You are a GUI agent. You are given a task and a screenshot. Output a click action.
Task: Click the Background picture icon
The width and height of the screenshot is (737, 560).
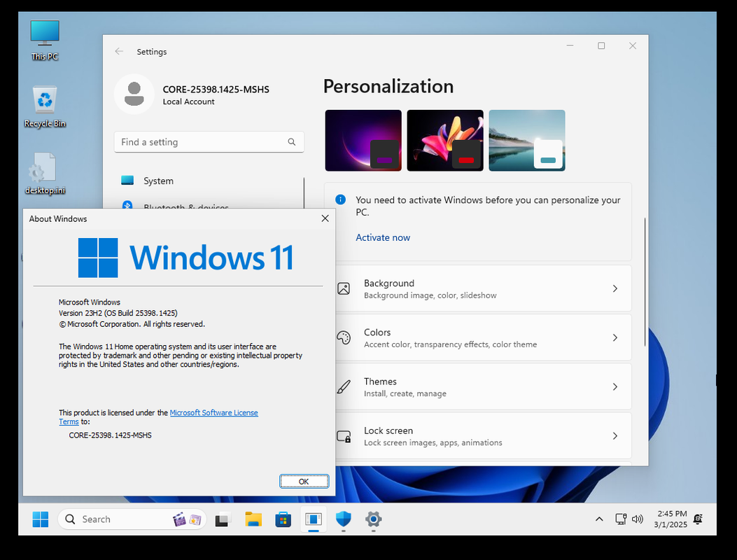coord(344,288)
